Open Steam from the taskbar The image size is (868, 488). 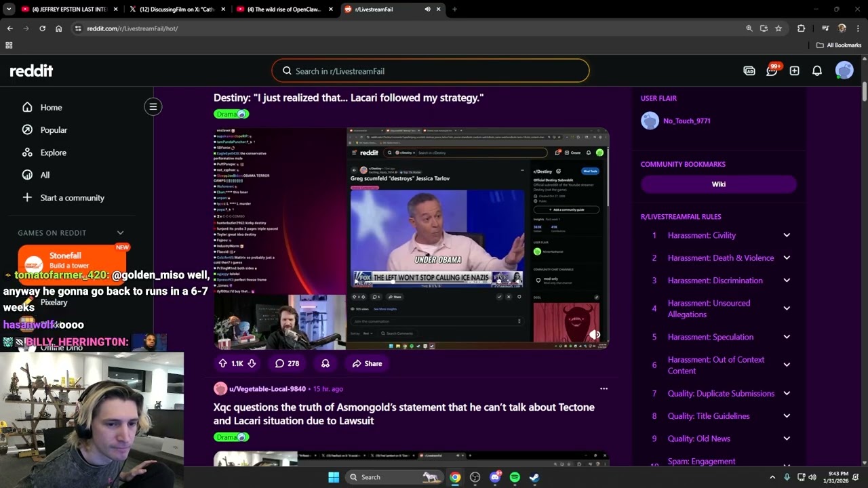point(534,477)
